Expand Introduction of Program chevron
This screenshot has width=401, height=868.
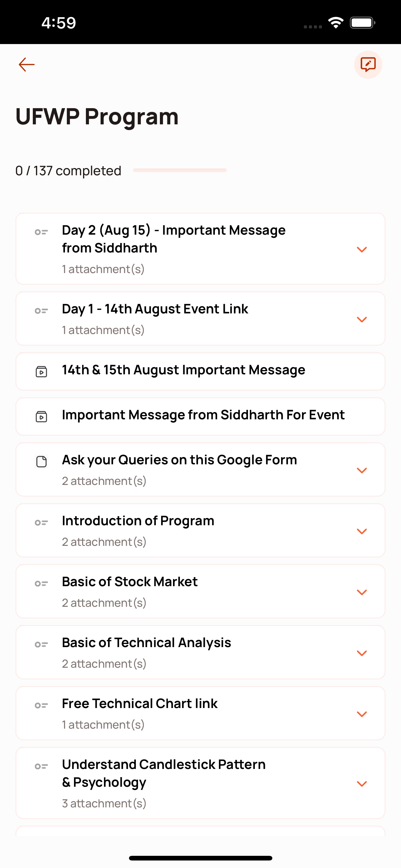point(362,531)
